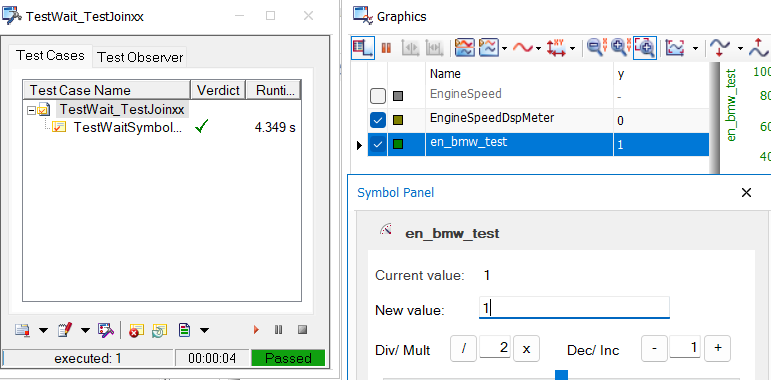Screen dimensions: 771x380
Task: Click the Dec/Inc step field showing 1
Action: coord(685,348)
